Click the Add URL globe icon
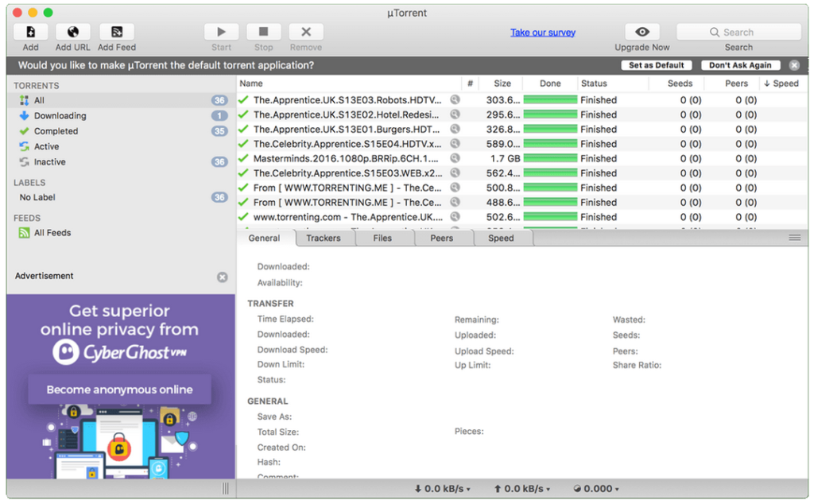This screenshot has width=814, height=504. 72,32
